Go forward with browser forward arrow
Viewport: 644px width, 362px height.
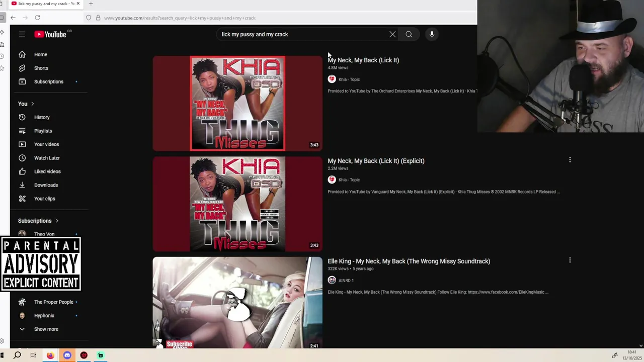click(25, 18)
